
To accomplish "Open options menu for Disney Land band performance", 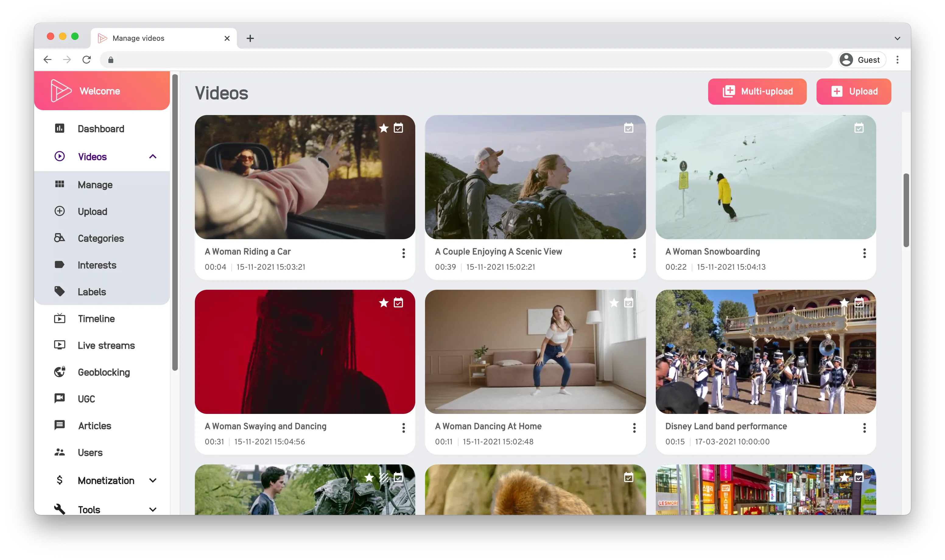I will [x=865, y=428].
